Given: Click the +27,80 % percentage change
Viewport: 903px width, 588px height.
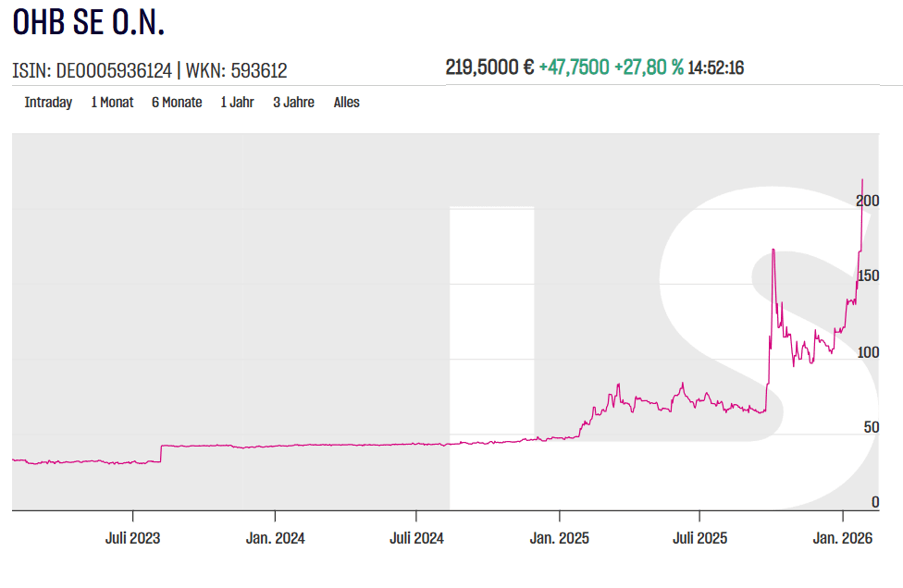Looking at the screenshot, I should tap(649, 67).
